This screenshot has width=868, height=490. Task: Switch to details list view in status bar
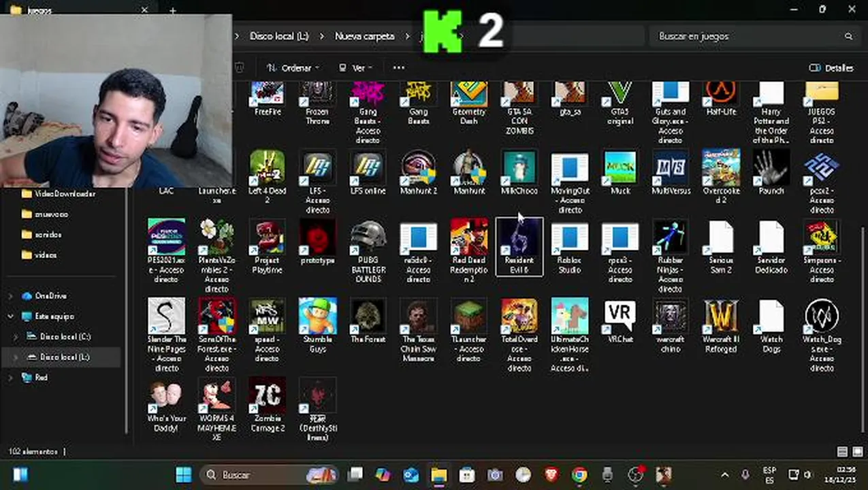[x=842, y=451]
